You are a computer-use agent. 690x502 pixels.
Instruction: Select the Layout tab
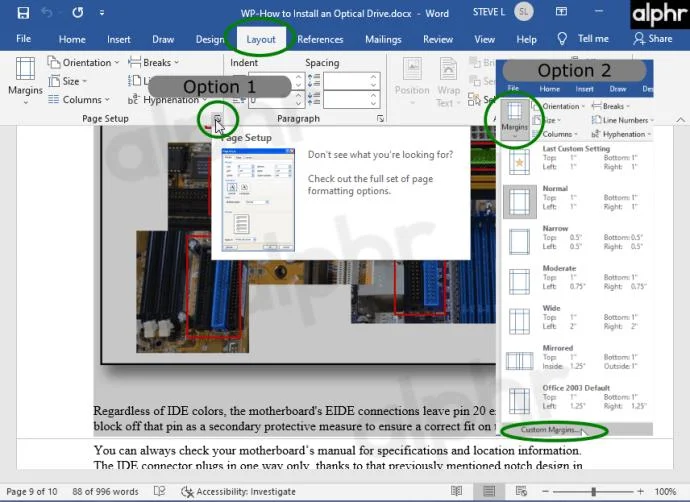tap(261, 39)
